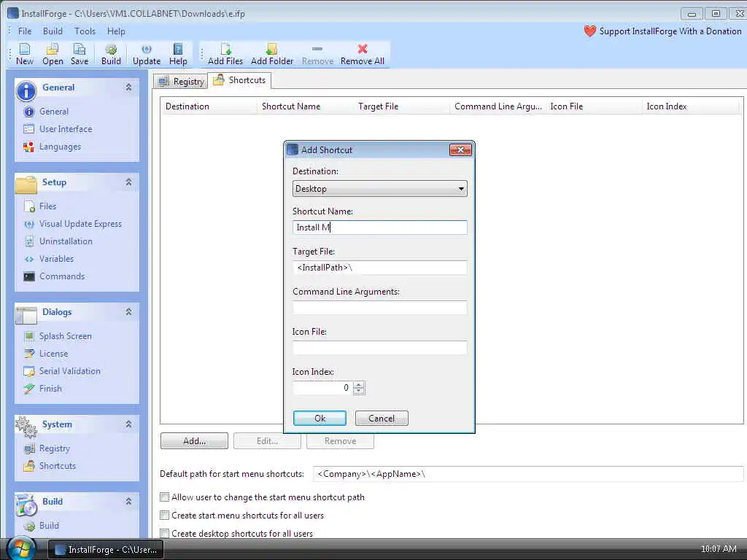The width and height of the screenshot is (747, 560).
Task: Click the Target File input field
Action: (x=379, y=267)
